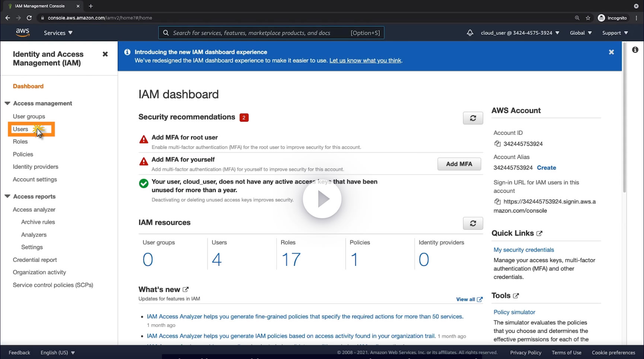Open the Privacy Policy link
Screen dimensions: 644x359
pos(526,353)
